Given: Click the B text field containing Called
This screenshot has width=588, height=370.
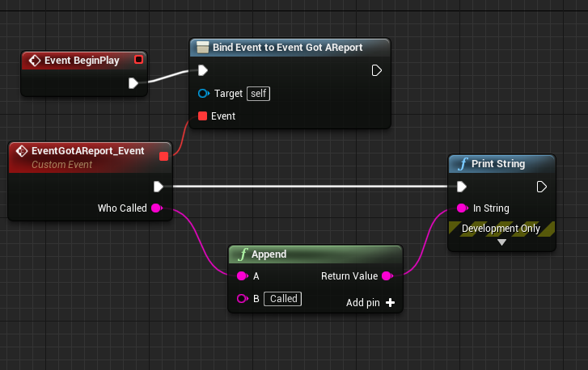Looking at the screenshot, I should [283, 299].
